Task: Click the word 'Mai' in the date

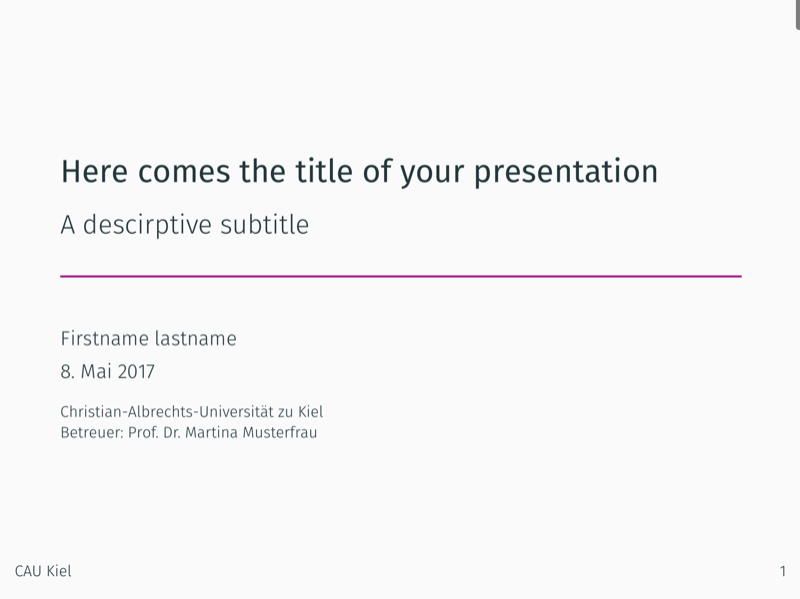Action: point(96,371)
